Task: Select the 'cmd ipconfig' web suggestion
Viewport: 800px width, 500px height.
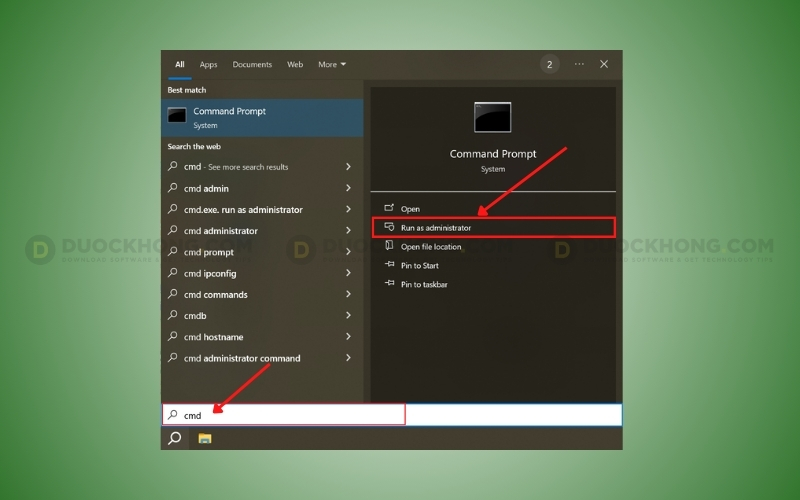Action: click(262, 273)
